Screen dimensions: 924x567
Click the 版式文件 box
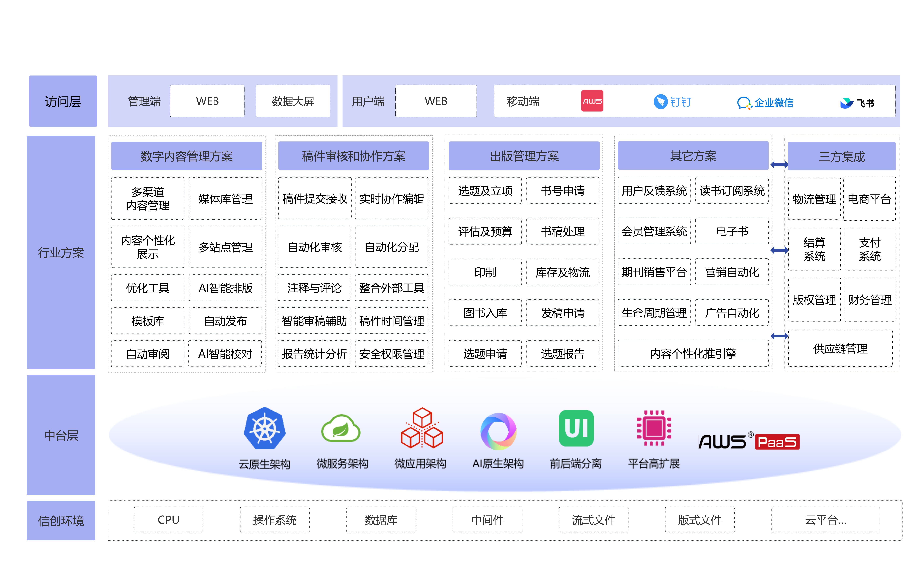pos(700,519)
